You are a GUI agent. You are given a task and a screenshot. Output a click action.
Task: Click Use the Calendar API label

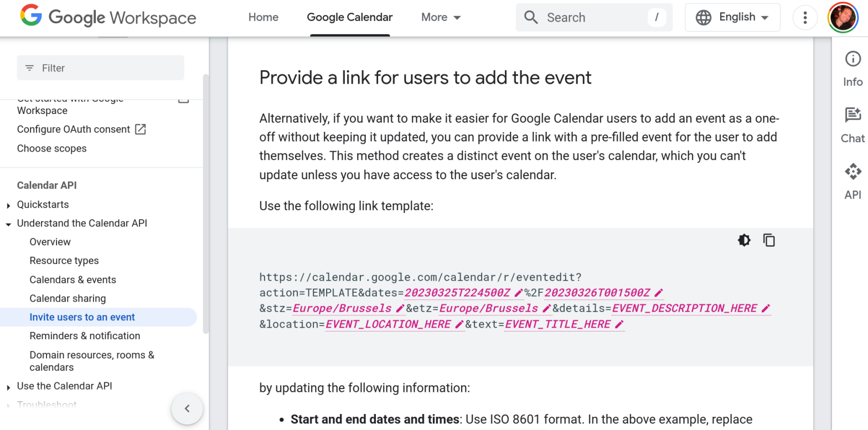[x=65, y=386]
